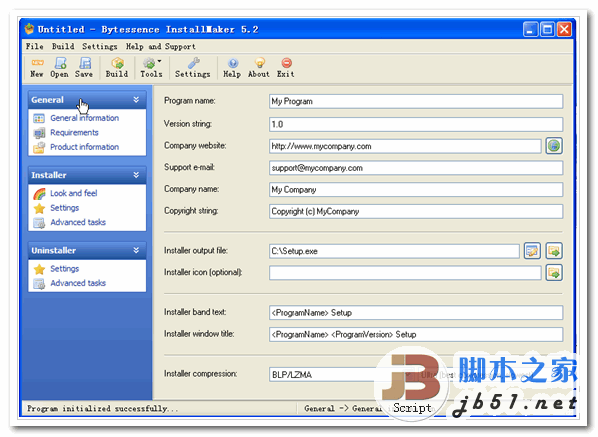The image size is (598, 437).
Task: Go to the Look and feel section
Action: click(74, 193)
